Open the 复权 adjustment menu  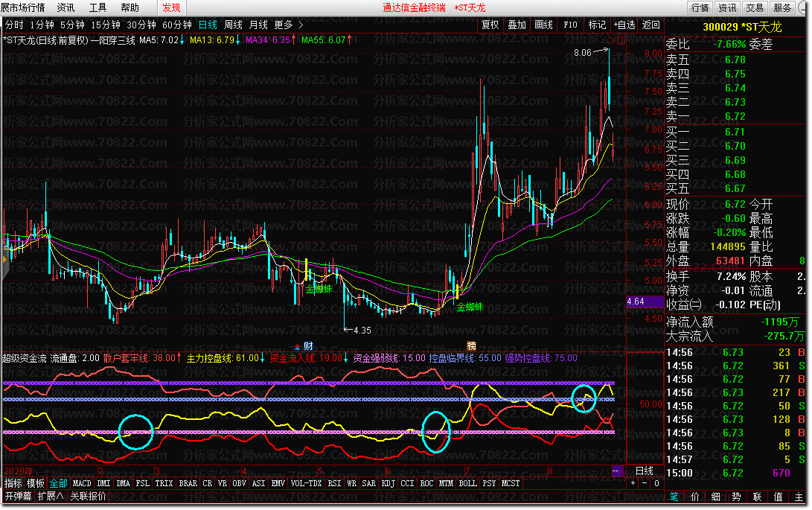tap(490, 25)
